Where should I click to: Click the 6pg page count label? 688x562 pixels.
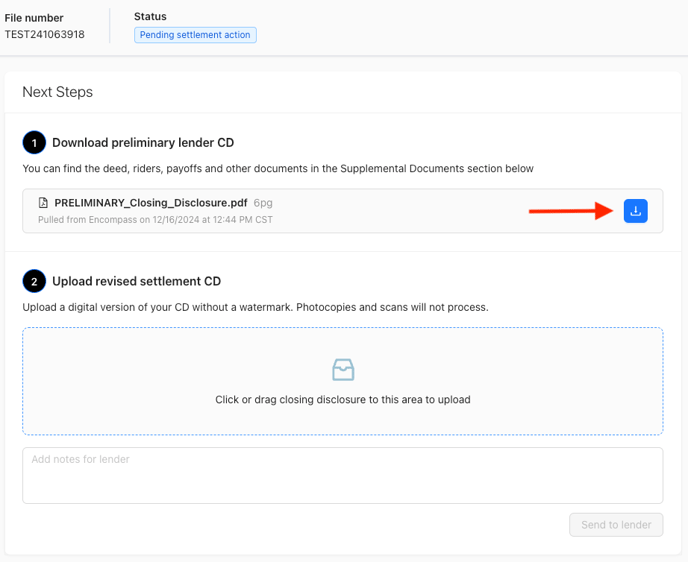[x=263, y=203]
